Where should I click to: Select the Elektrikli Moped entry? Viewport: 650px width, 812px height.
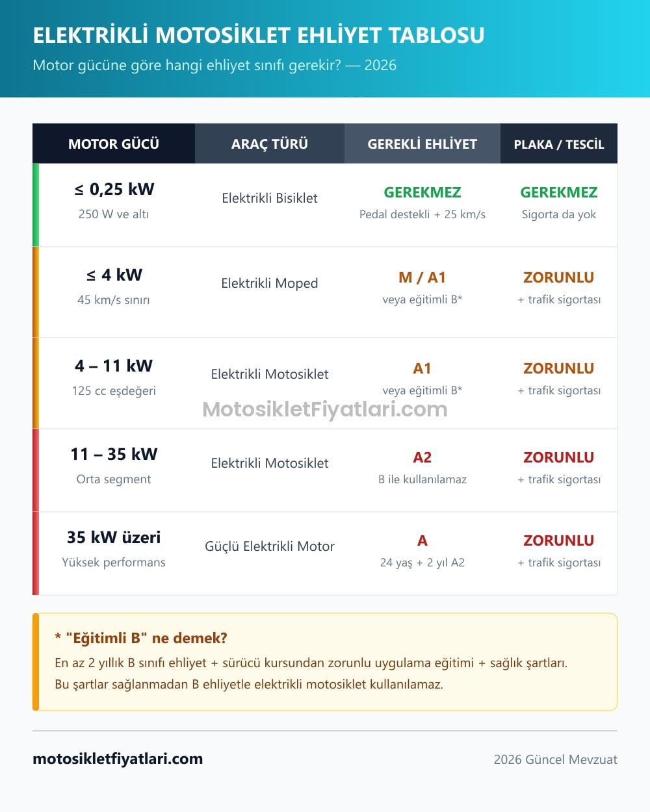pyautogui.click(x=270, y=283)
